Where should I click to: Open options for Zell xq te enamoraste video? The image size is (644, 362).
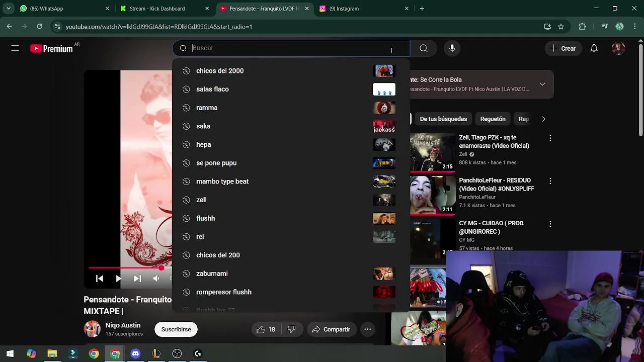[x=550, y=138]
